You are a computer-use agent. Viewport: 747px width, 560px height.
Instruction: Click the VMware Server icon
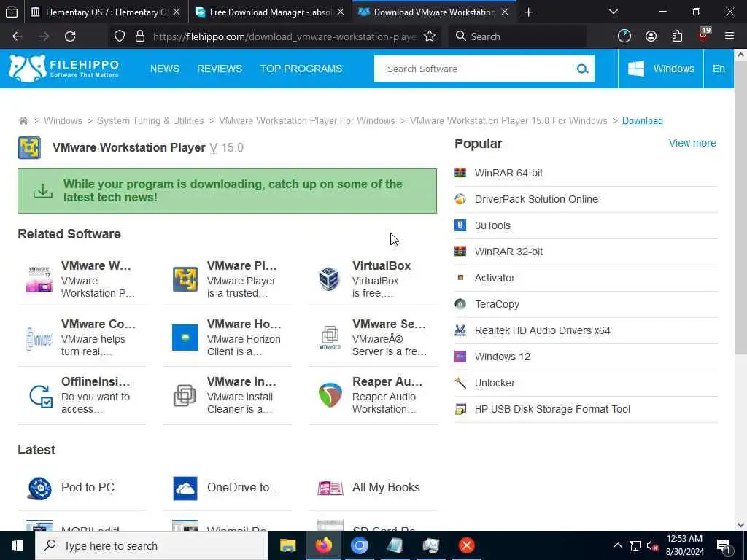point(330,337)
